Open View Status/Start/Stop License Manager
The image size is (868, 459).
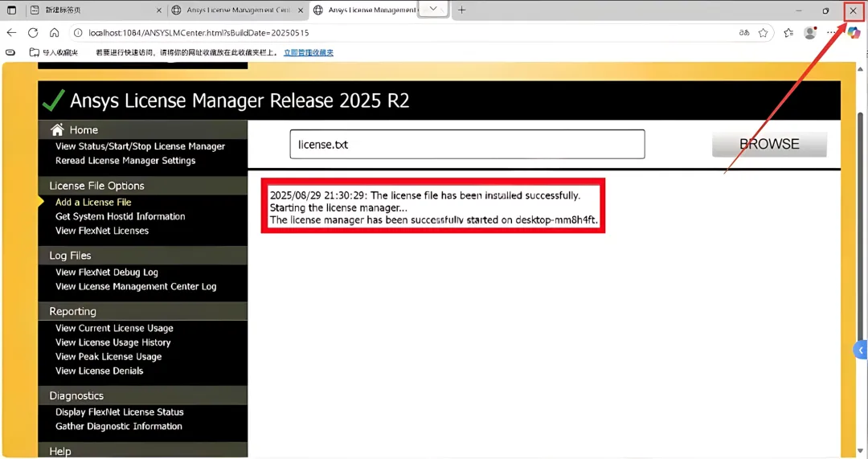tap(140, 146)
